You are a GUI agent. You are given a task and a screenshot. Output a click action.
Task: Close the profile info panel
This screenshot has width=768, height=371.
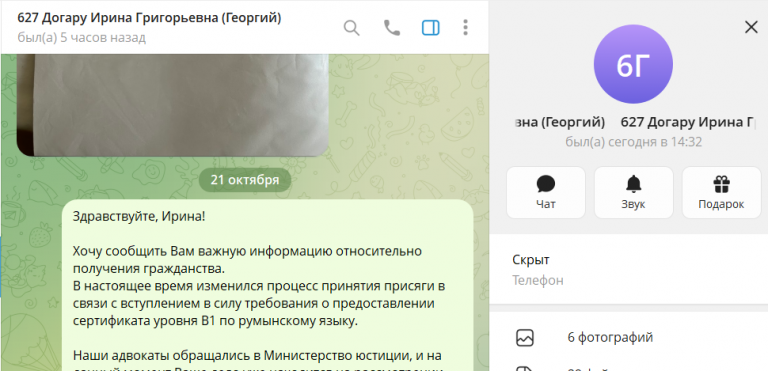(x=751, y=27)
